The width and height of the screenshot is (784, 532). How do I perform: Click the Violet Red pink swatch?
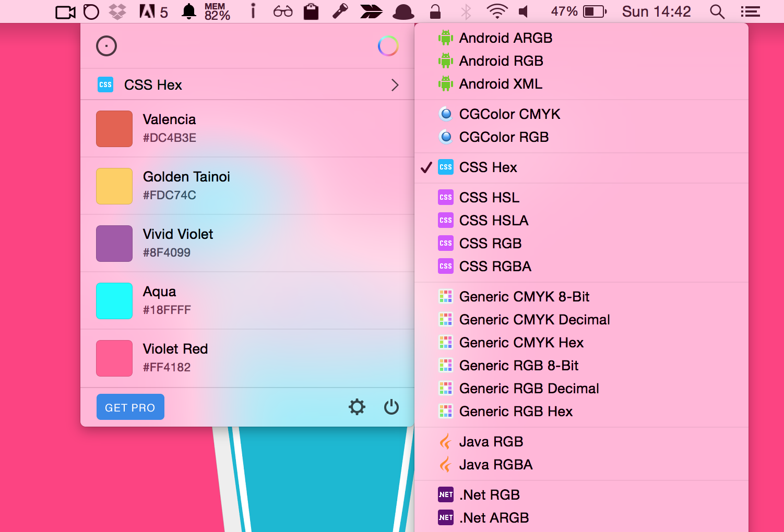coord(114,358)
